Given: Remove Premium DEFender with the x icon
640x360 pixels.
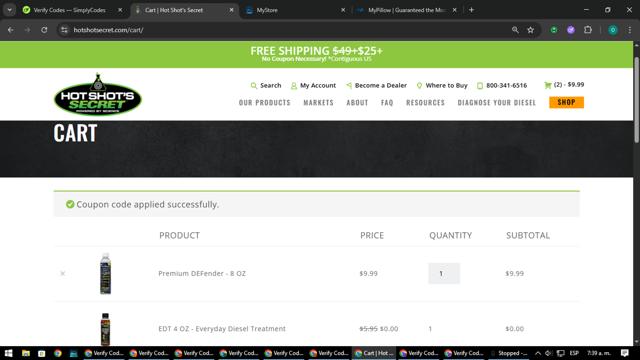Looking at the screenshot, I should click(62, 273).
